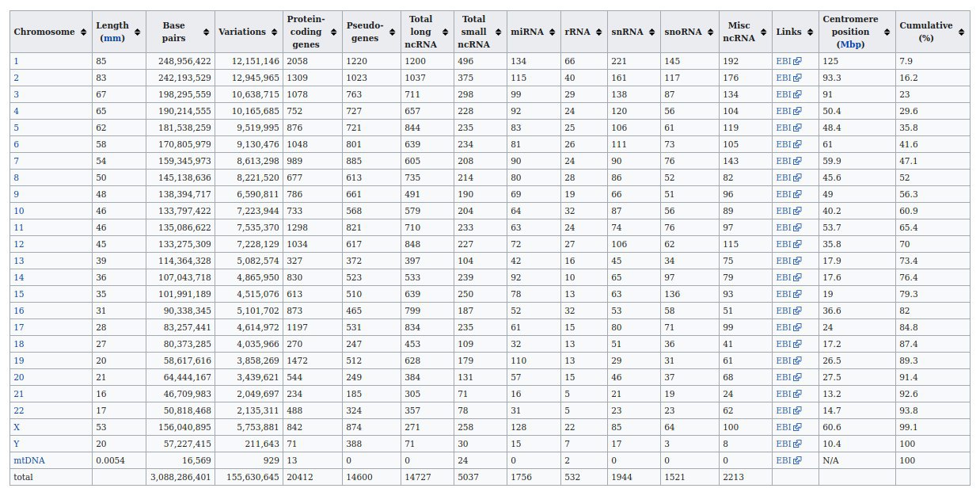Viewport: 980px width, 492px height.
Task: Open chromosome 19 link
Action: click(18, 360)
